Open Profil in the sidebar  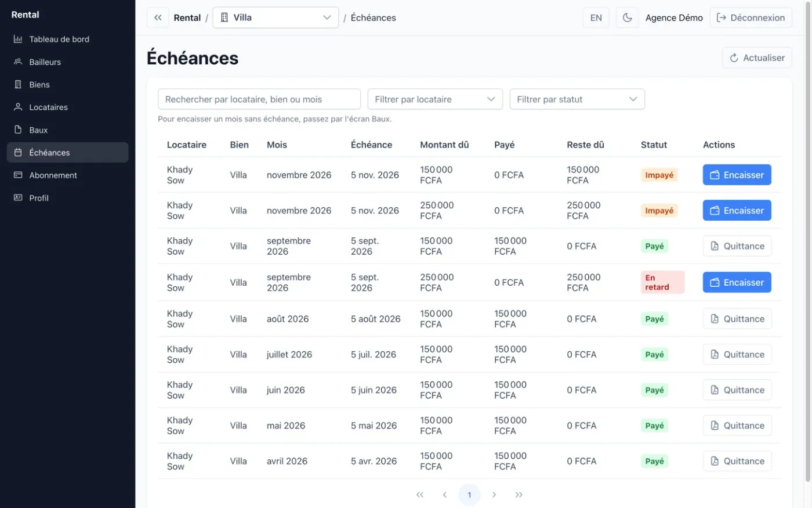(67, 198)
